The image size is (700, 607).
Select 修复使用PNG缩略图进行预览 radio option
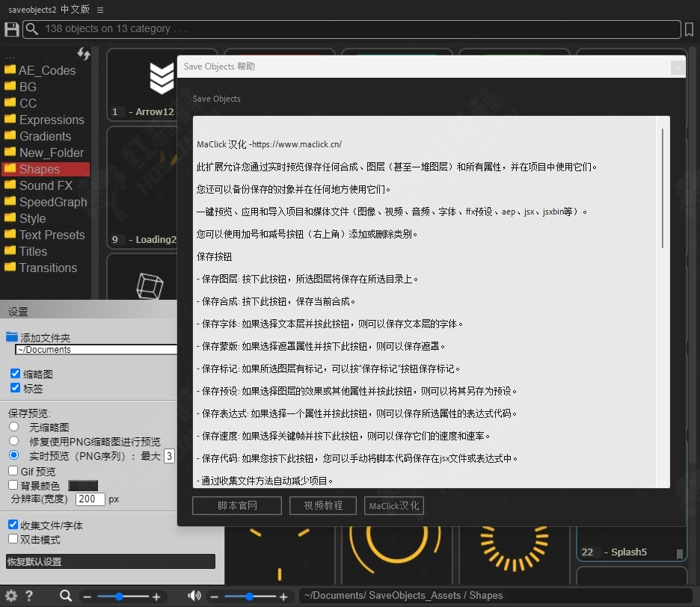[14, 441]
